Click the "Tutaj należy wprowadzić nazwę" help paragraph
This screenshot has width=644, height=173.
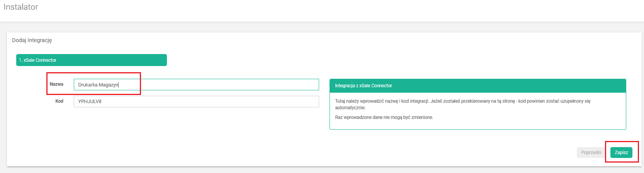point(462,101)
